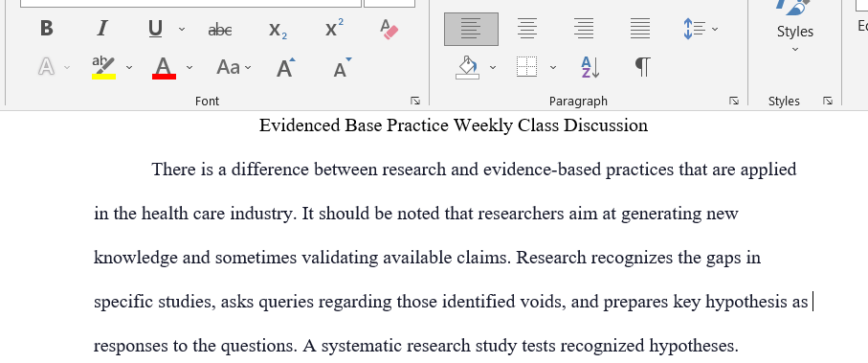
Task: Increase font size with Grow Font
Action: pos(285,68)
